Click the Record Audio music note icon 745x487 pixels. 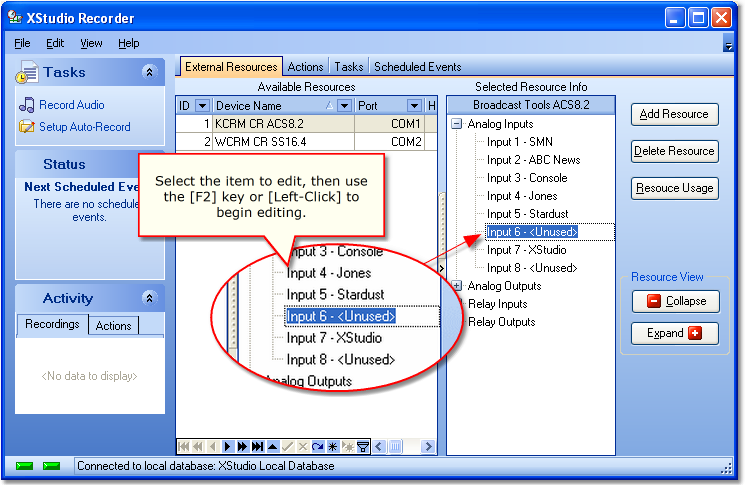(x=27, y=105)
